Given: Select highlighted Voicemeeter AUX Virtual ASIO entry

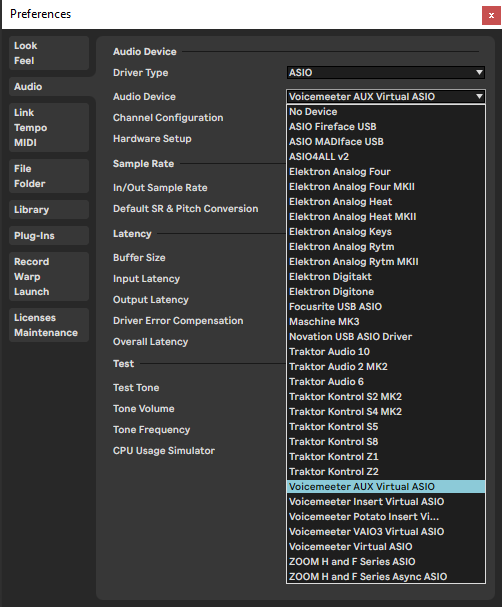Looking at the screenshot, I should click(x=386, y=487).
